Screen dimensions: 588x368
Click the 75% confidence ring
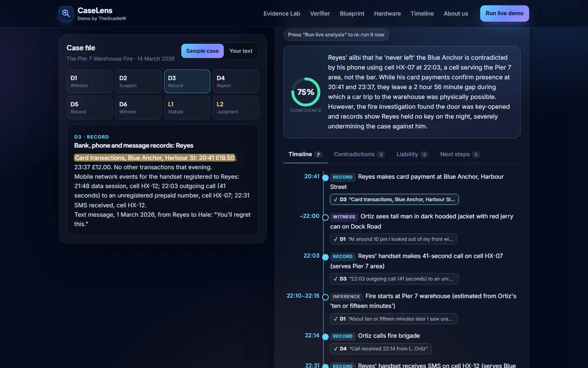(x=306, y=92)
